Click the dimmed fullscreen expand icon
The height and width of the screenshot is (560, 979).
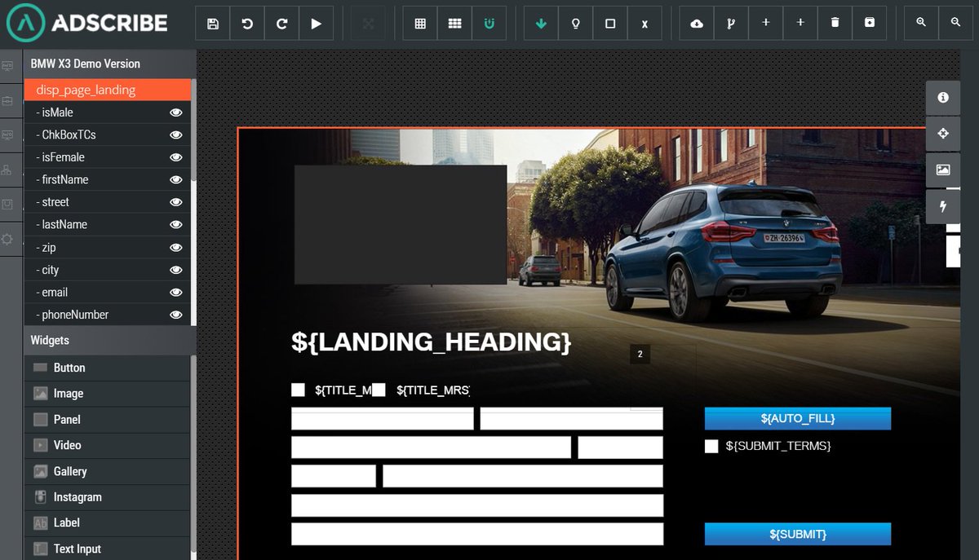pyautogui.click(x=369, y=24)
